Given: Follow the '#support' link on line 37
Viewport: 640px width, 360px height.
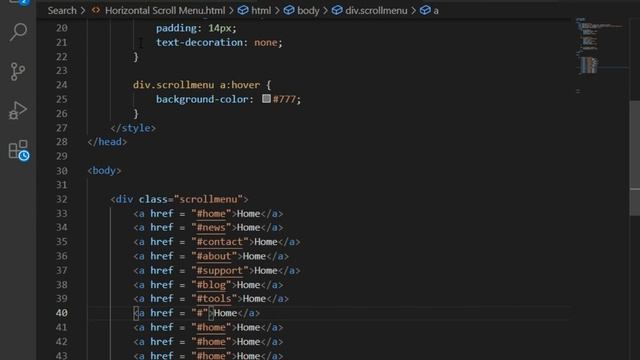Looking at the screenshot, I should point(220,271).
